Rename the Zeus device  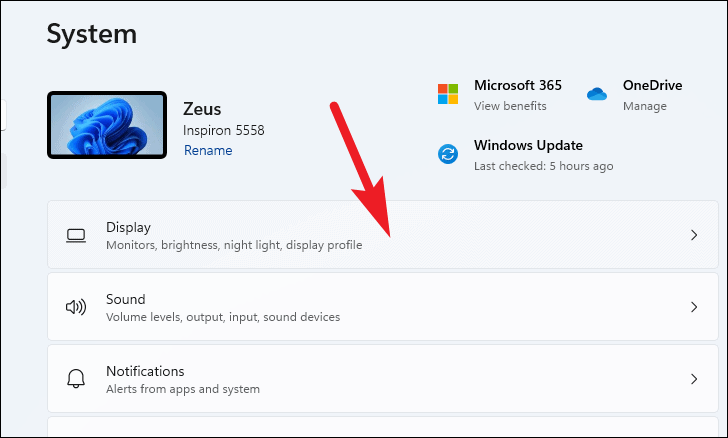(208, 151)
